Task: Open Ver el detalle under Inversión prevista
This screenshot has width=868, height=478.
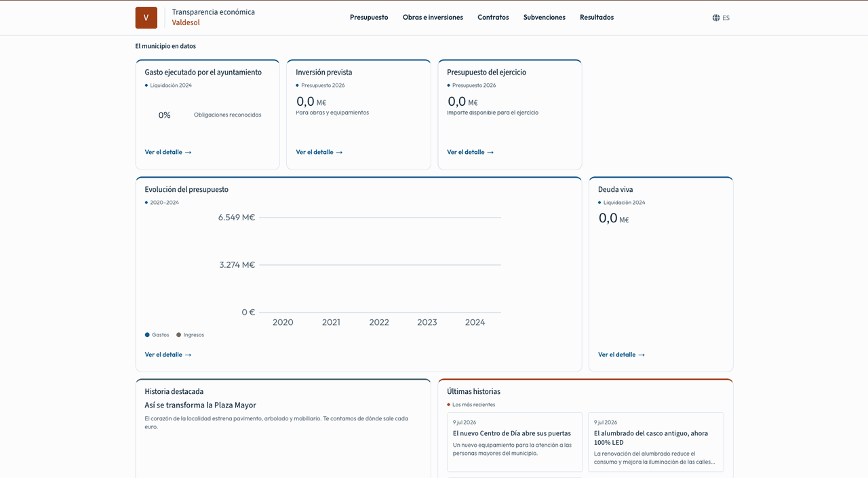Action: coord(319,153)
